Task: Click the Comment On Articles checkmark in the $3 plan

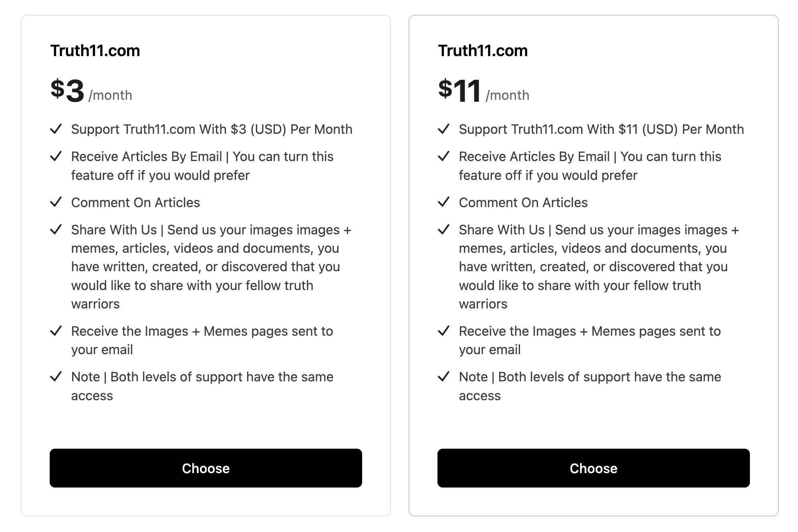Action: (x=56, y=202)
